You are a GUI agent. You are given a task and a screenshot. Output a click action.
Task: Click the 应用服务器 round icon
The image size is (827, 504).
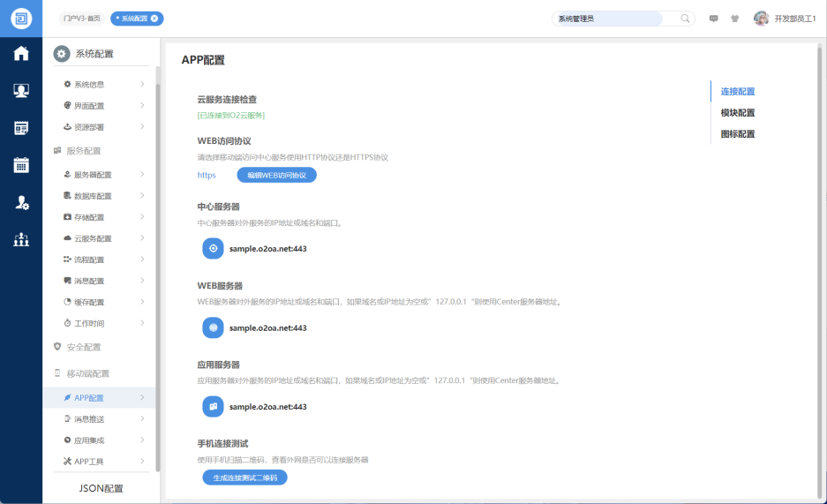pos(213,407)
